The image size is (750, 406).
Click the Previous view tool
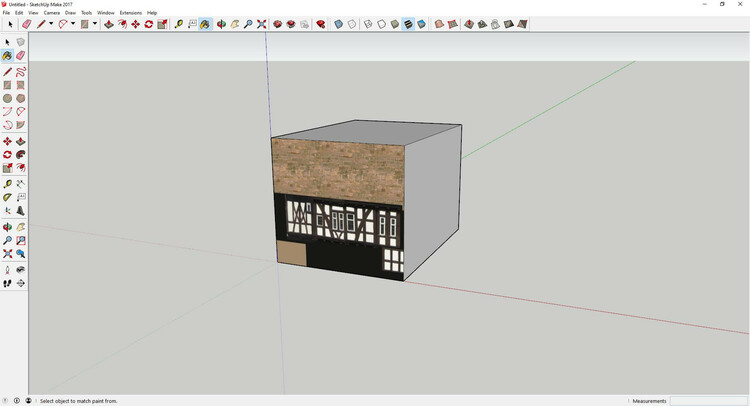click(21, 253)
